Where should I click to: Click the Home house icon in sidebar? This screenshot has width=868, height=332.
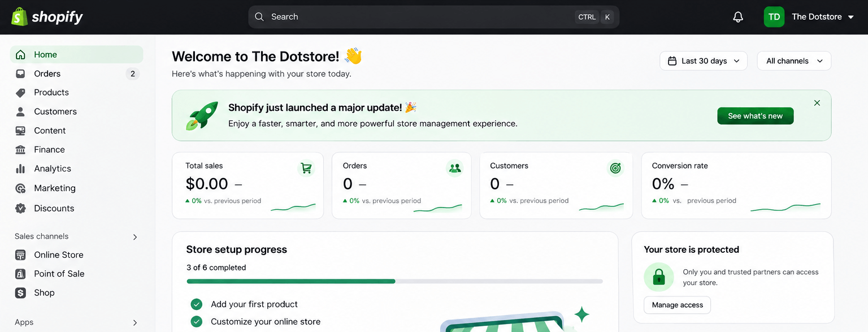tap(20, 55)
